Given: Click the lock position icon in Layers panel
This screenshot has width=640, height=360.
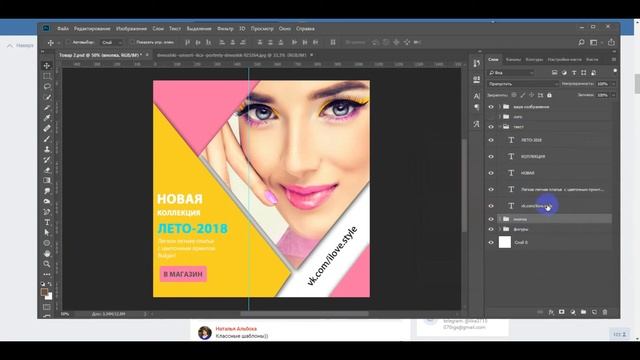Looking at the screenshot, I should [531, 95].
